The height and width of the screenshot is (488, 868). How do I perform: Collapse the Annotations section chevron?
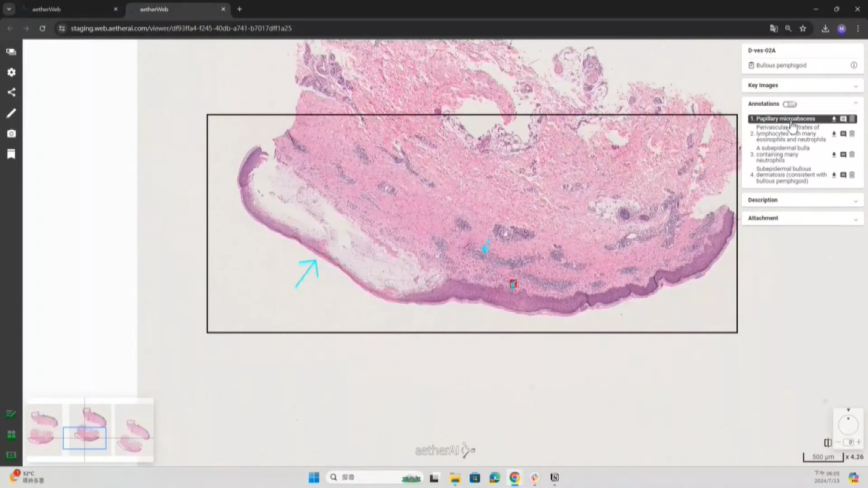(x=855, y=103)
